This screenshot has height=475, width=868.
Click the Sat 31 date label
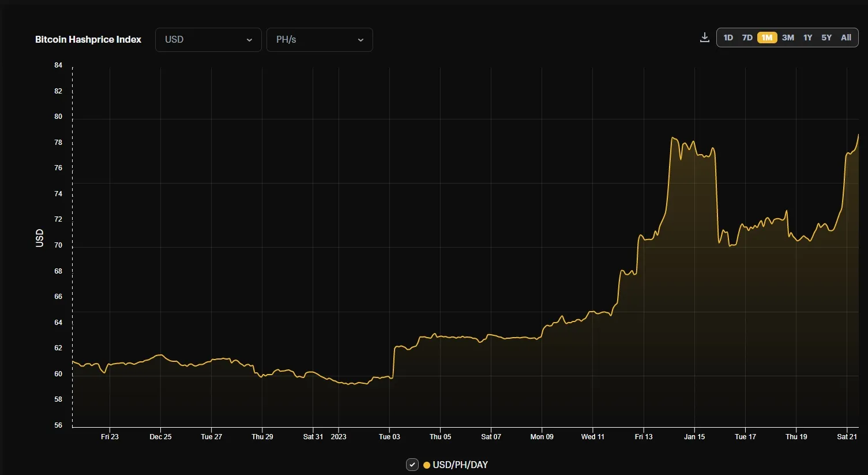313,437
